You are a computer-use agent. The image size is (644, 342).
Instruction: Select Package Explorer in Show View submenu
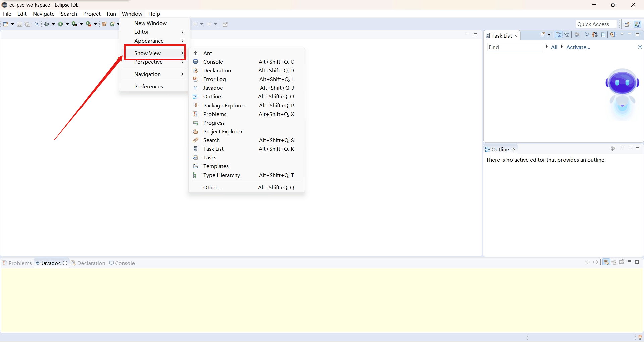[x=247, y=105]
